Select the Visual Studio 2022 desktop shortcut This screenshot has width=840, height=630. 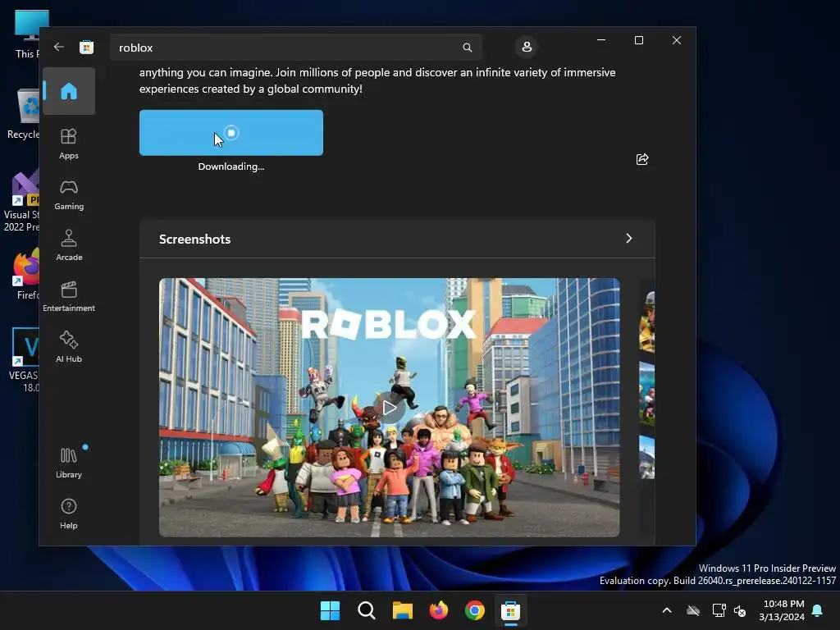[x=21, y=201]
